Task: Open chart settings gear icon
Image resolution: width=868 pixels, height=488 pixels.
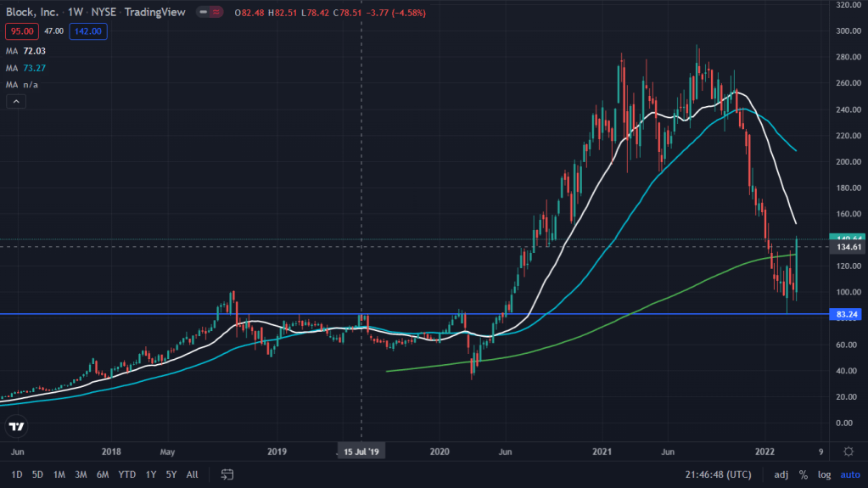Action: point(848,451)
